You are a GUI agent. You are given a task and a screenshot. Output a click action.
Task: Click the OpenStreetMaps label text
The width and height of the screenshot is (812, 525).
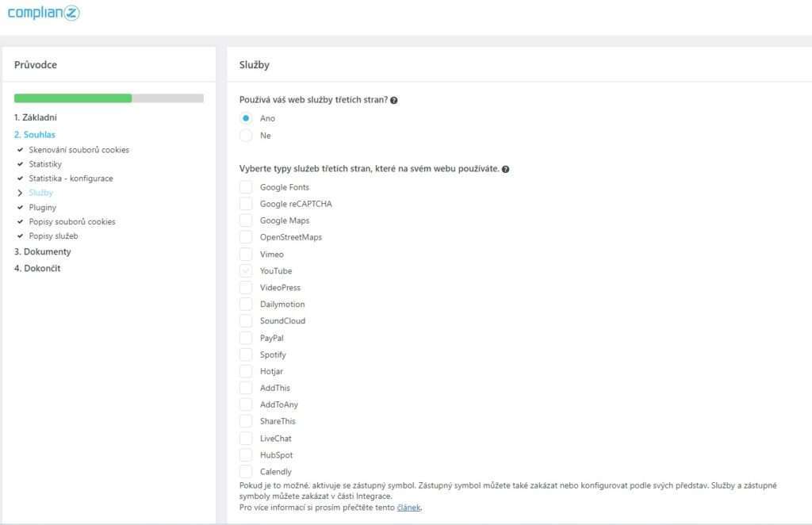coord(291,237)
